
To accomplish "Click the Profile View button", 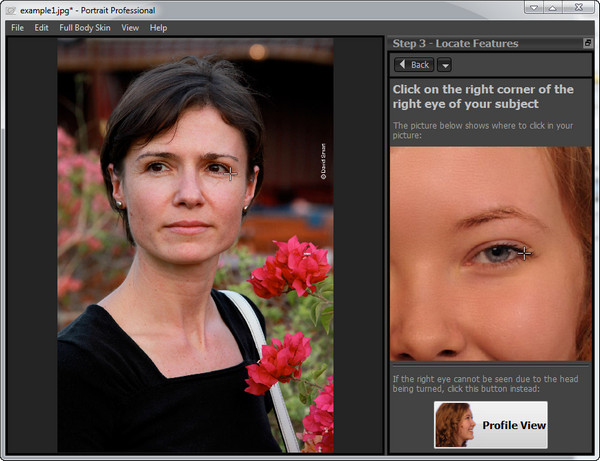I will click(x=491, y=425).
